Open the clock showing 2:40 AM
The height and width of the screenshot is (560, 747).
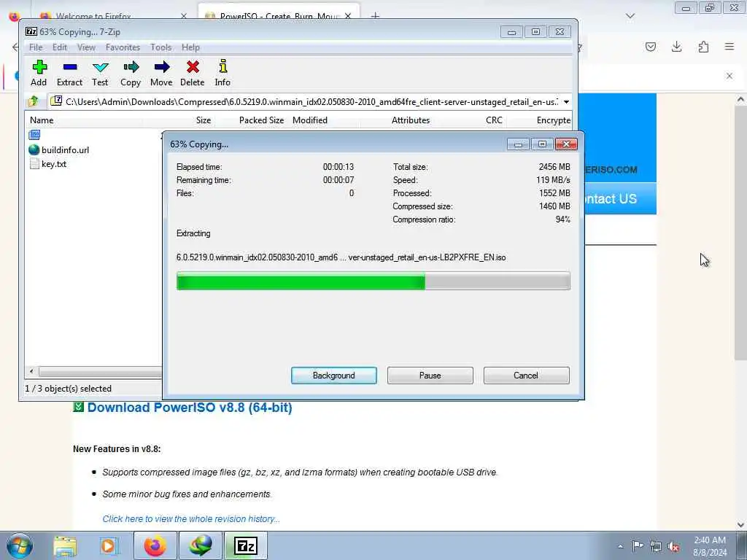pyautogui.click(x=710, y=546)
